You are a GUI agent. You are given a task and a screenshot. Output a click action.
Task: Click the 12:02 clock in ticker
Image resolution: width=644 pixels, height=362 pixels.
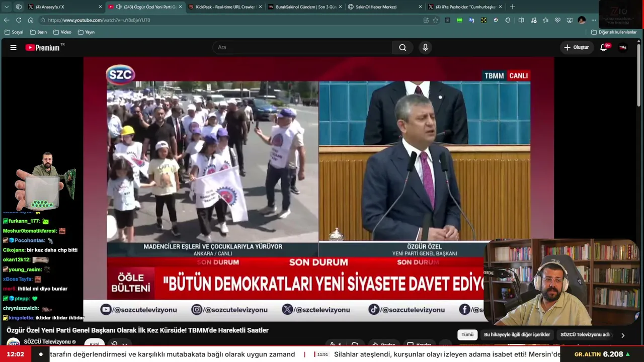(16, 354)
